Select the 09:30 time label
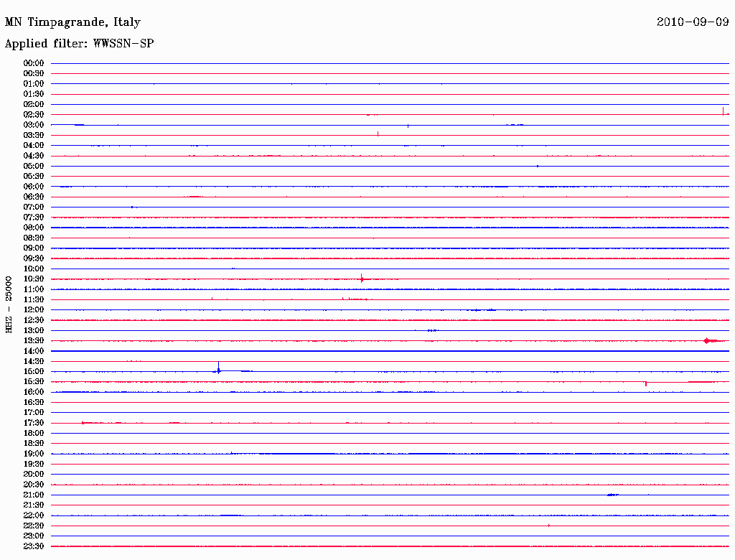Screen dimensions: 735x560 point(34,258)
